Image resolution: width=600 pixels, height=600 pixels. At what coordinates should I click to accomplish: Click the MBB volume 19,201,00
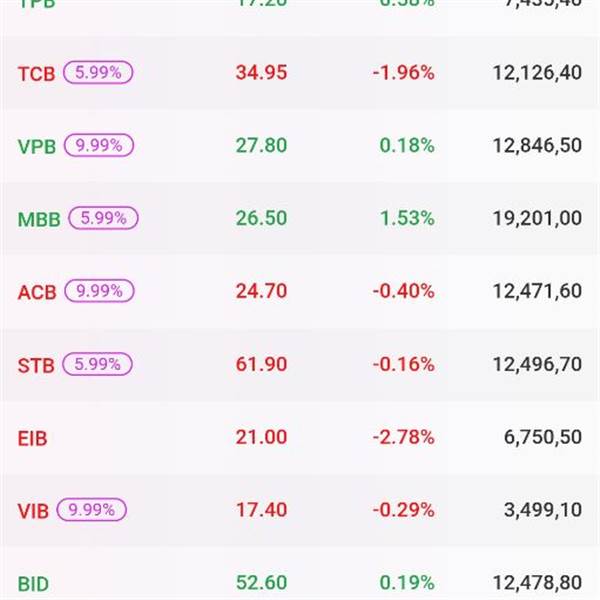pos(537,218)
